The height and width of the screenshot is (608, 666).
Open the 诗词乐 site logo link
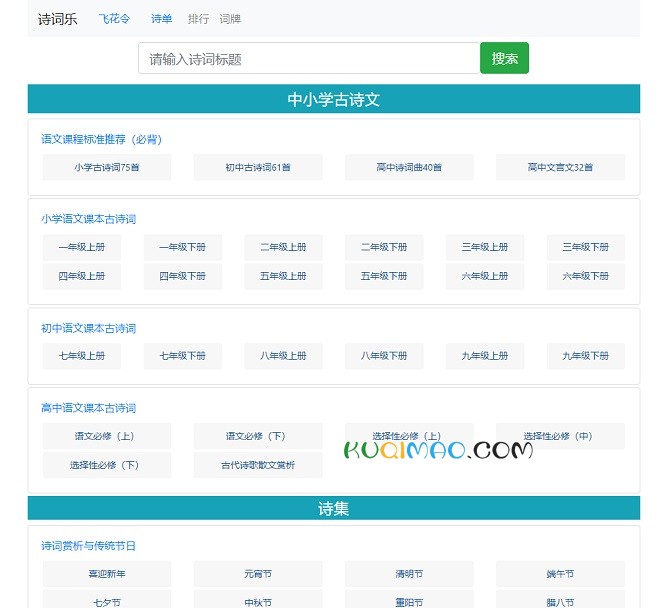57,19
